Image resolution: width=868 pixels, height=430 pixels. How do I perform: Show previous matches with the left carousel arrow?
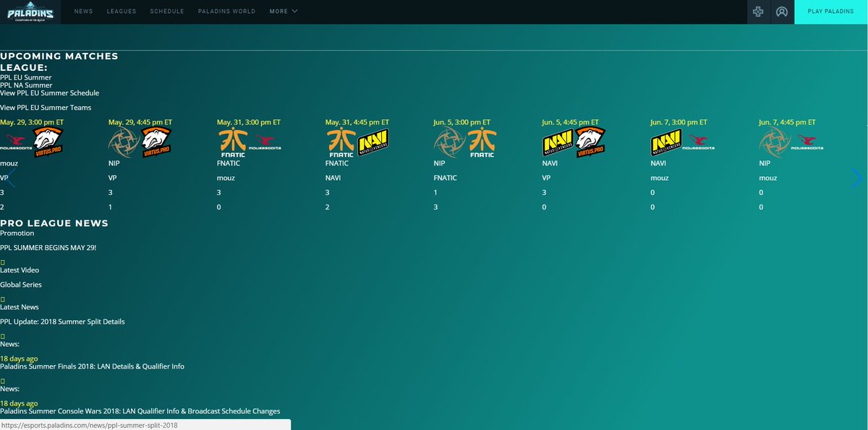pyautogui.click(x=10, y=179)
